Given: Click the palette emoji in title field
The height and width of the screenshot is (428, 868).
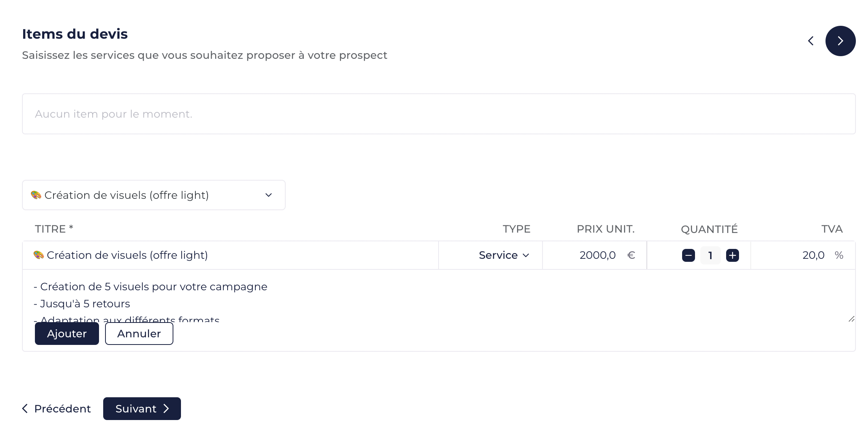Looking at the screenshot, I should pos(38,255).
